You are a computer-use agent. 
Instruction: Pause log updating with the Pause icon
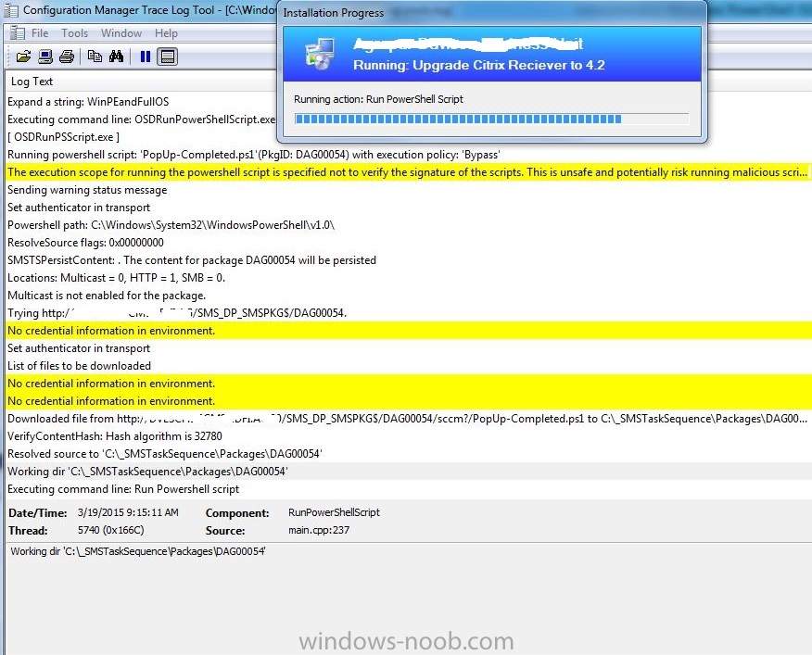[145, 57]
